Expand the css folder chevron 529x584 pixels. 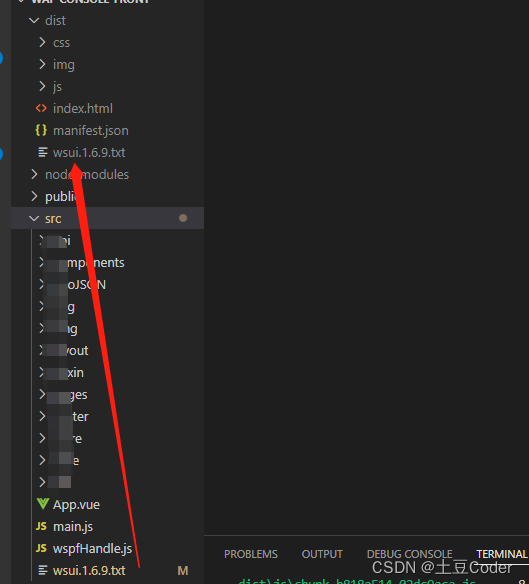(42, 42)
